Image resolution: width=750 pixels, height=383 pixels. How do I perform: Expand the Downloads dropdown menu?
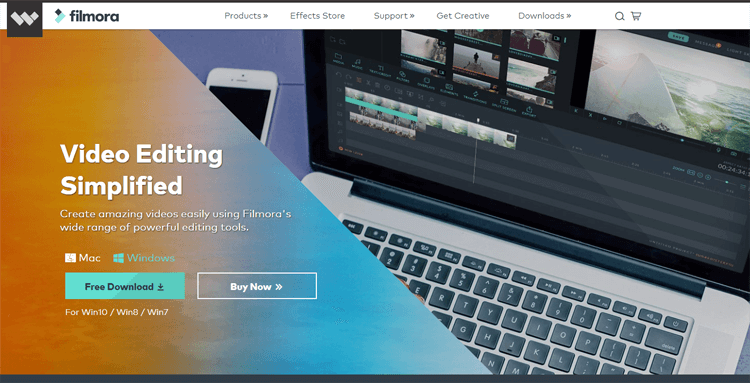tap(544, 16)
